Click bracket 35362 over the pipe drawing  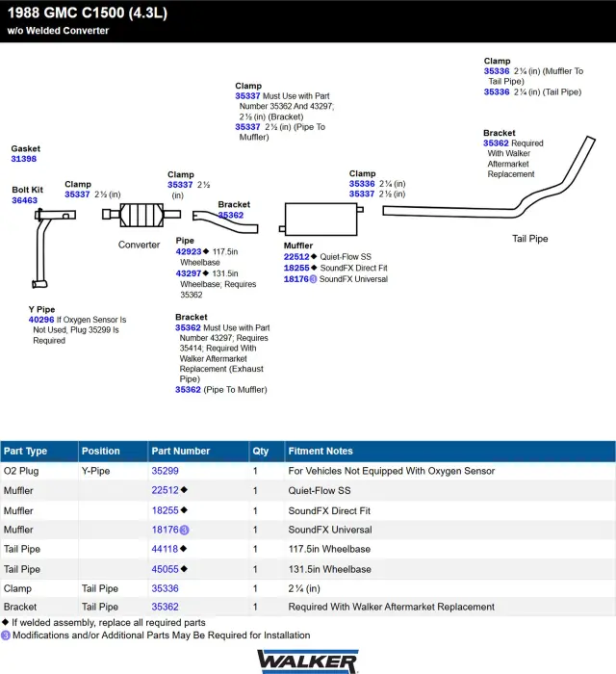231,215
